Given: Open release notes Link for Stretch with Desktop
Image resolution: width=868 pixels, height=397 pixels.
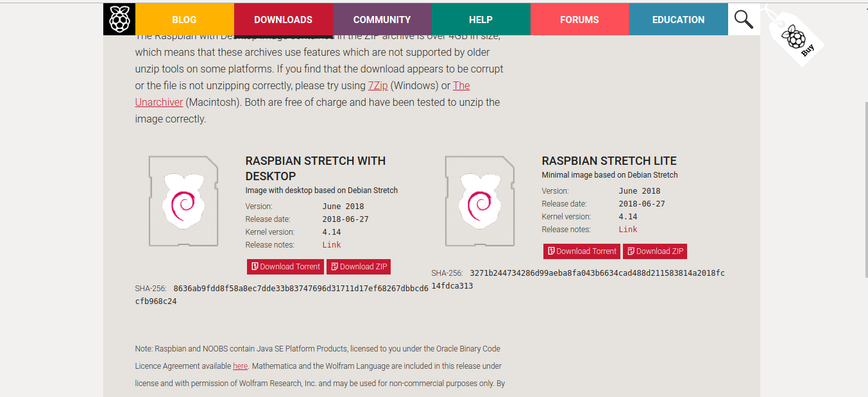Looking at the screenshot, I should pyautogui.click(x=332, y=245).
